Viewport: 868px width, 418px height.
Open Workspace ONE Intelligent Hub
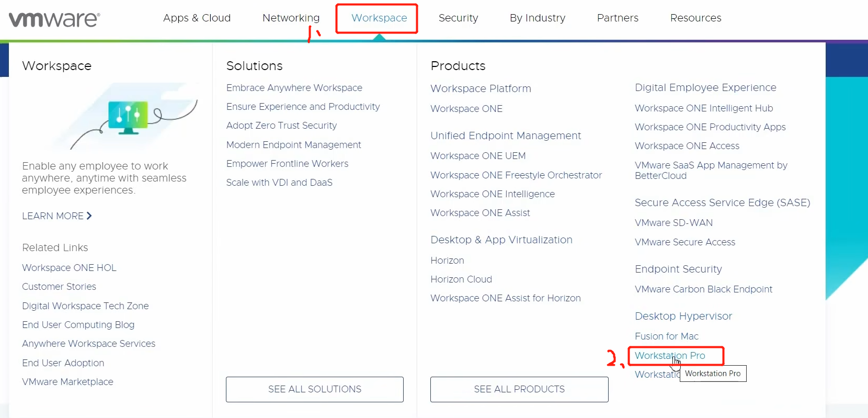704,108
